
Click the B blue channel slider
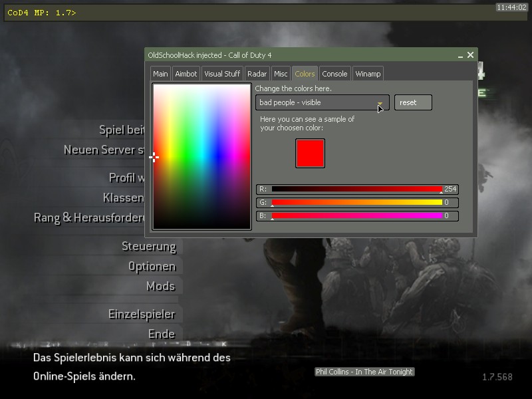(x=357, y=215)
